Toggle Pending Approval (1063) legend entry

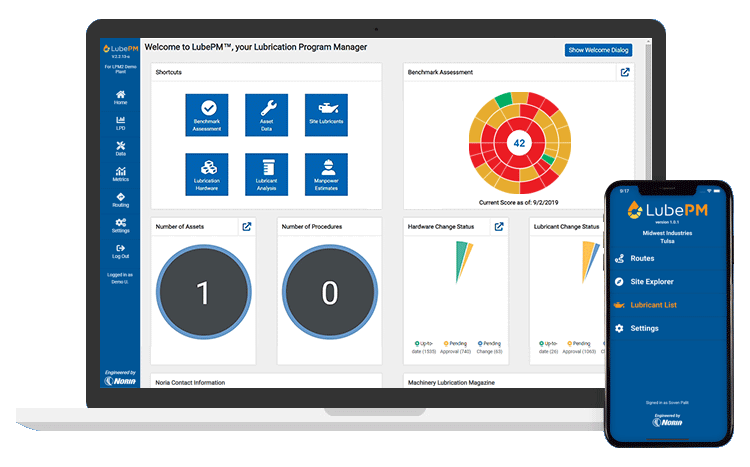pyautogui.click(x=579, y=347)
